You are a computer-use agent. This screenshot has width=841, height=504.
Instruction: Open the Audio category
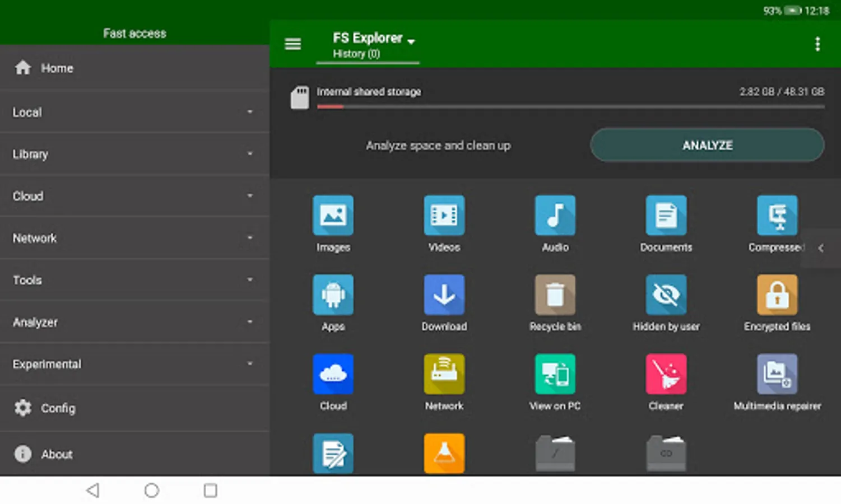[x=555, y=216]
